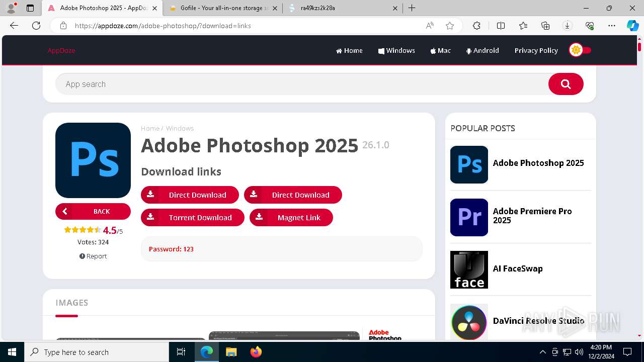Open Adobe Photoshop 2025 popular post thumbnail
The width and height of the screenshot is (644, 362).
click(469, 164)
